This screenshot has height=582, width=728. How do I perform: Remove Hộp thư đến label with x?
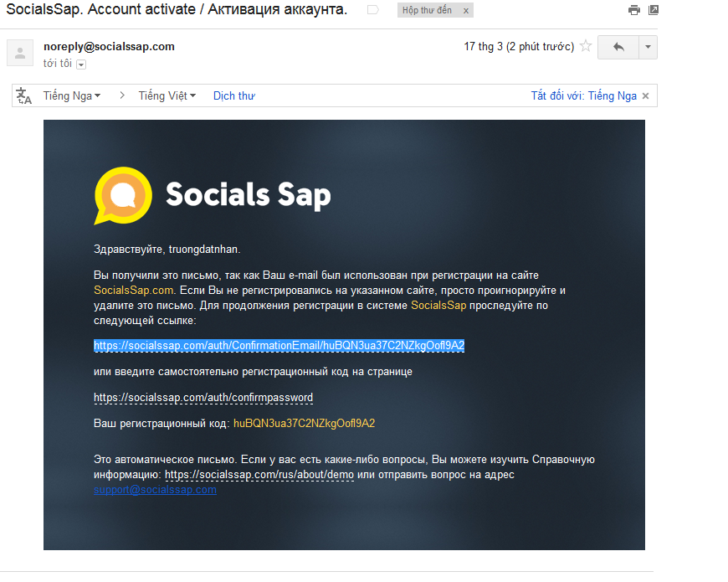pos(466,10)
